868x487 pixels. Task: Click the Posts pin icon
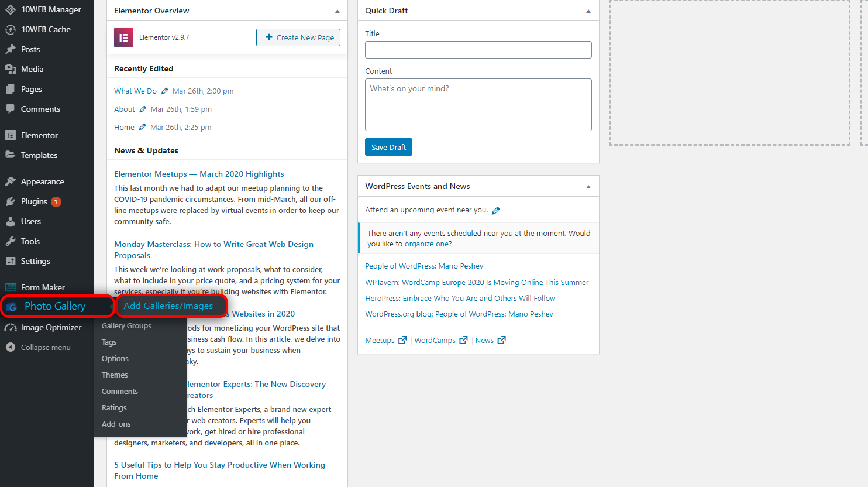[x=11, y=49]
